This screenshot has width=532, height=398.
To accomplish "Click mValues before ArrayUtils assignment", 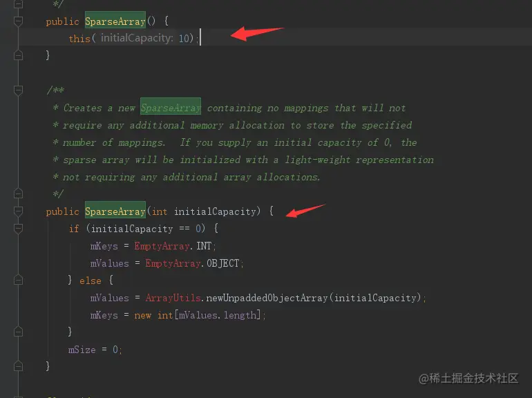I will [x=109, y=298].
